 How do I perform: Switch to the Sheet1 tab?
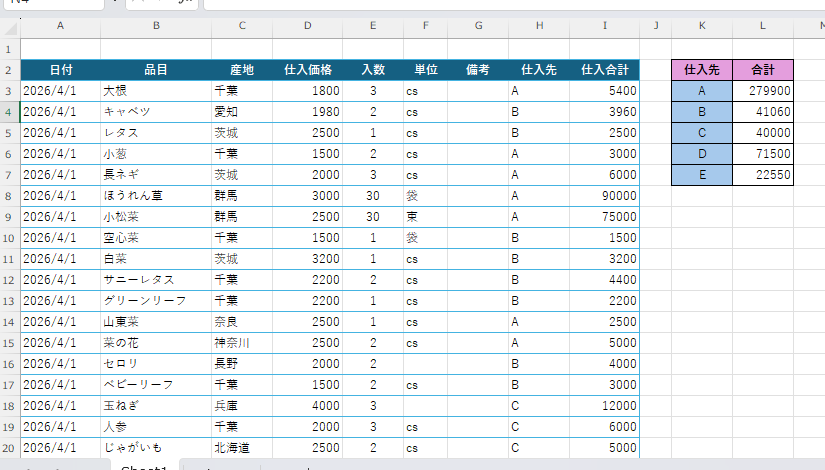pyautogui.click(x=143, y=466)
